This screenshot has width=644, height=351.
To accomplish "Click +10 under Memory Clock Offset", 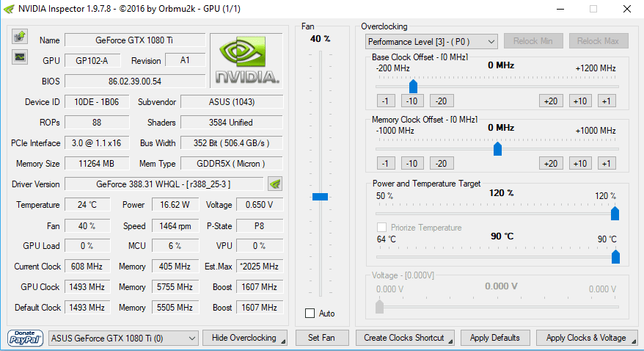I will pyautogui.click(x=580, y=163).
